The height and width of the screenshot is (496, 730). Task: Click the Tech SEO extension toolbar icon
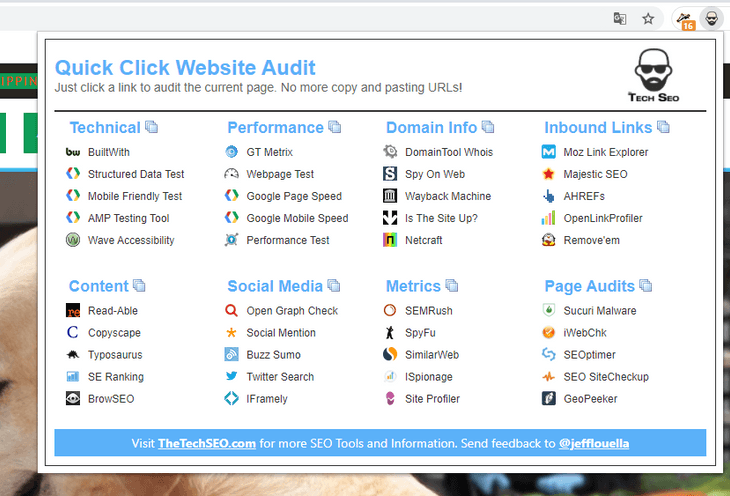pyautogui.click(x=711, y=19)
